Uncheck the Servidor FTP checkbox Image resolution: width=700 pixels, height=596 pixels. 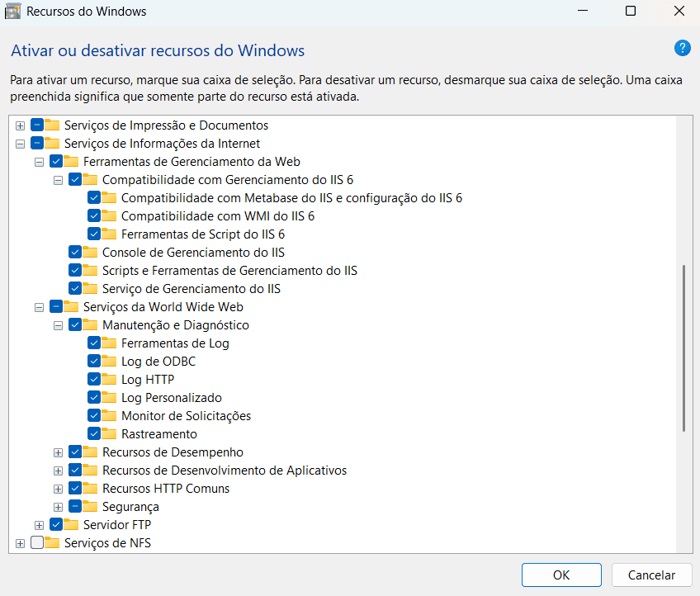pos(56,524)
